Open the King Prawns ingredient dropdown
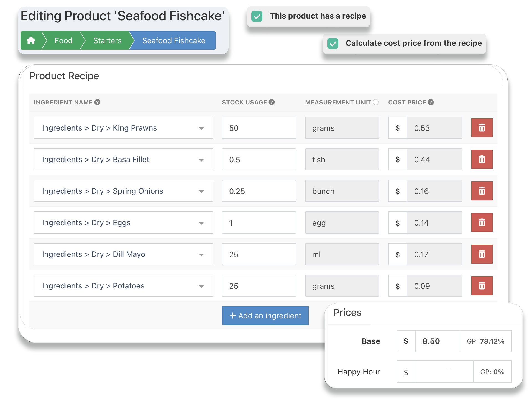 (202, 128)
